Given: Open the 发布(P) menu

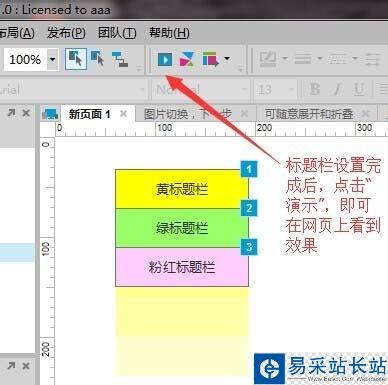Looking at the screenshot, I should click(66, 33).
